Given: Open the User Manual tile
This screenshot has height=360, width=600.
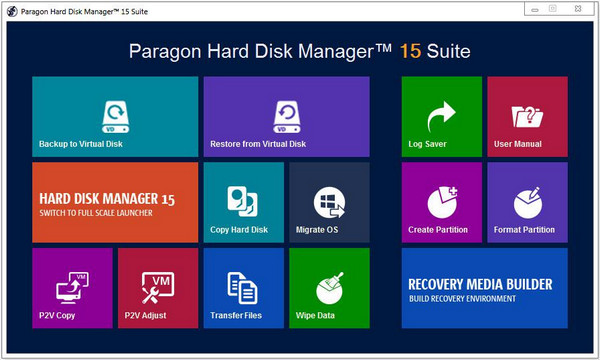Looking at the screenshot, I should [528, 117].
